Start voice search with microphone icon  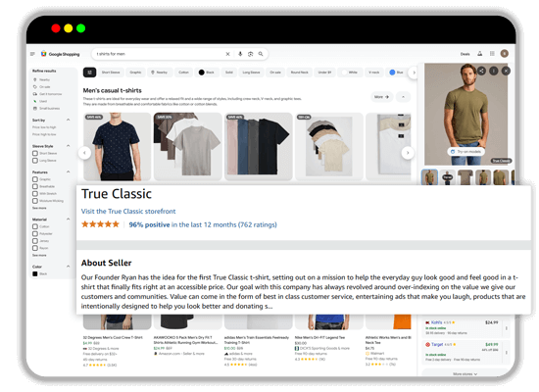coord(240,54)
